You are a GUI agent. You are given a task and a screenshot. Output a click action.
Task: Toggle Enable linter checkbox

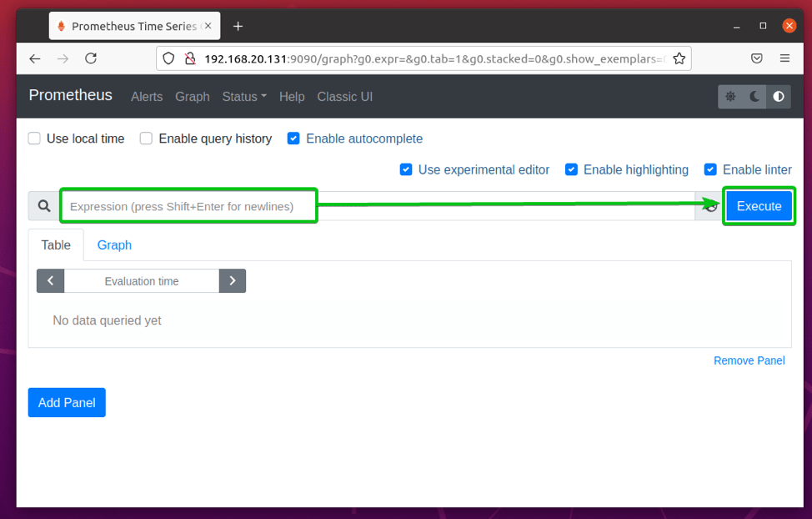click(x=710, y=169)
